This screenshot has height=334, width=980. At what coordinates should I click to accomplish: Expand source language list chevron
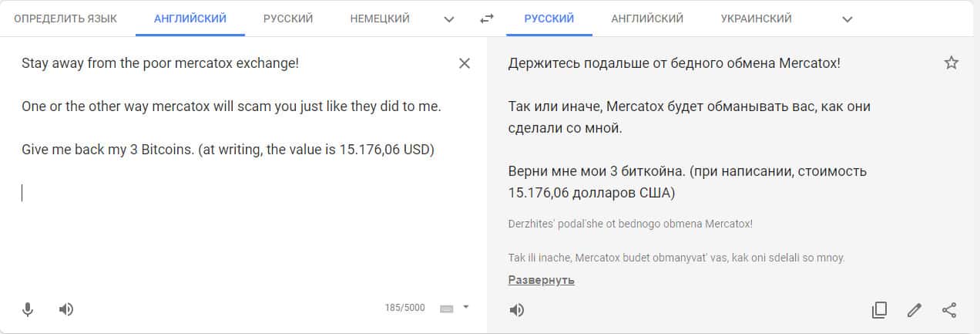pyautogui.click(x=449, y=19)
